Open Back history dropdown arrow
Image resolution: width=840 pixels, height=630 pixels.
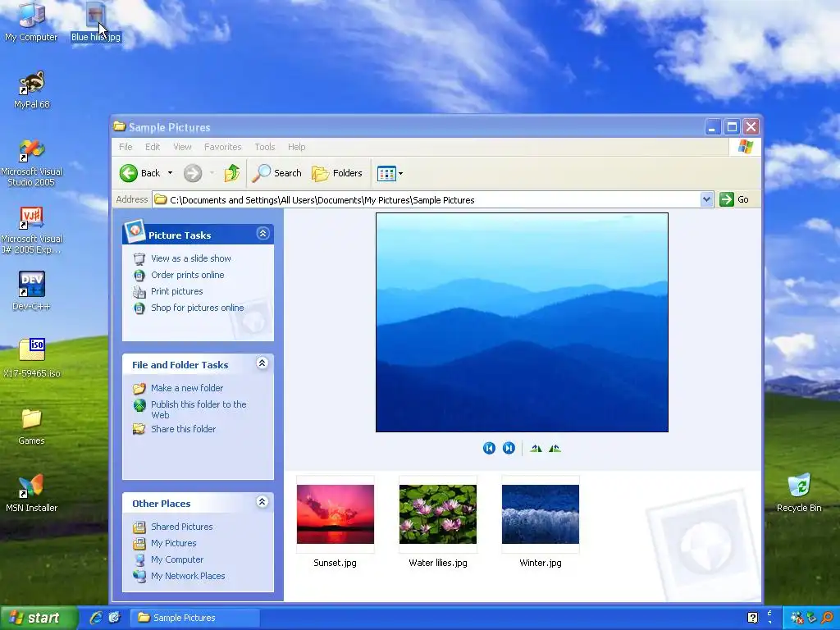(x=170, y=173)
